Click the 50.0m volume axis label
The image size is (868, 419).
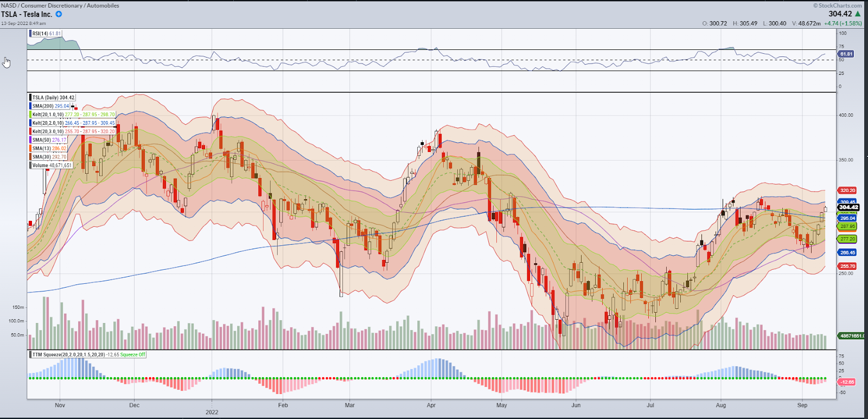pos(18,335)
